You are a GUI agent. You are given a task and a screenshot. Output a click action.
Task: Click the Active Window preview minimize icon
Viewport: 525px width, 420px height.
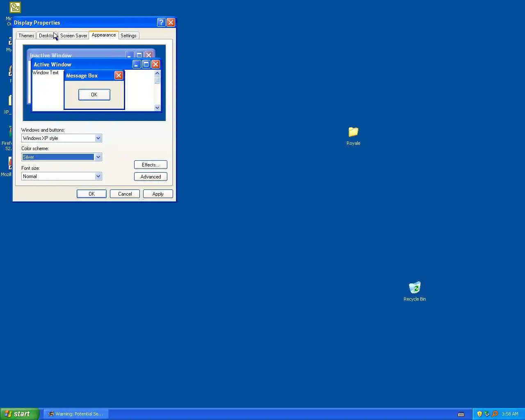(x=137, y=64)
